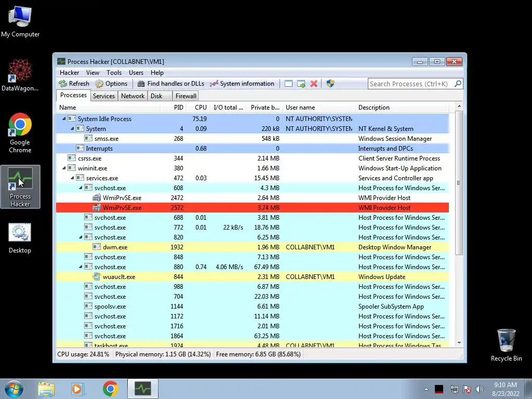The width and height of the screenshot is (532, 399).
Task: Collapse svchost.exe PID 820 node
Action: [x=81, y=237]
